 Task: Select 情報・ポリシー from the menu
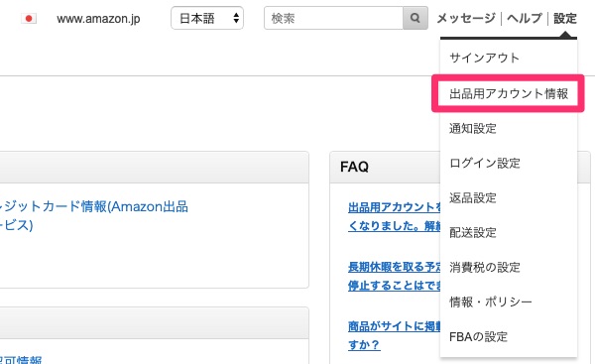pos(491,303)
